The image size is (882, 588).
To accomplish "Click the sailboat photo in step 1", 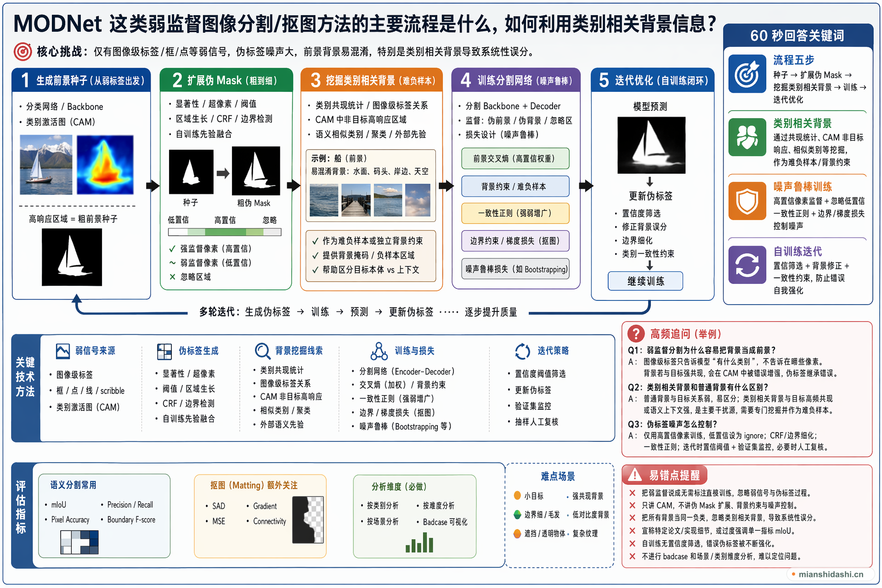I will click(x=46, y=164).
